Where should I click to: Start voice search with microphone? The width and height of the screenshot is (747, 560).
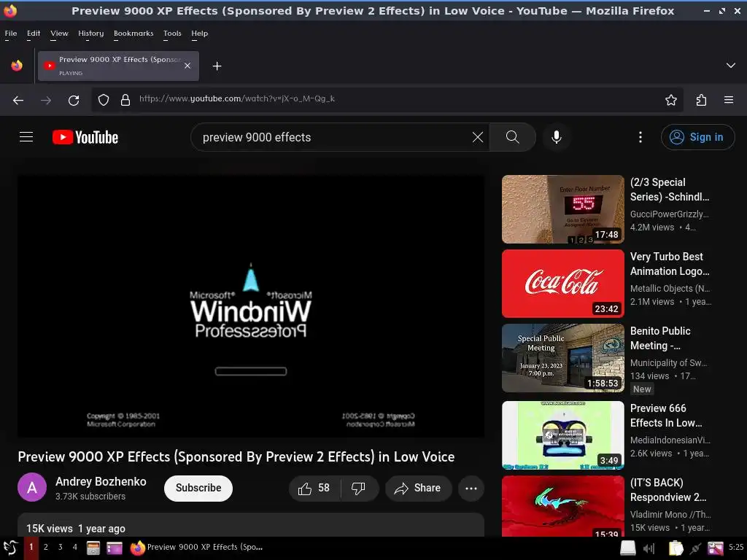556,137
